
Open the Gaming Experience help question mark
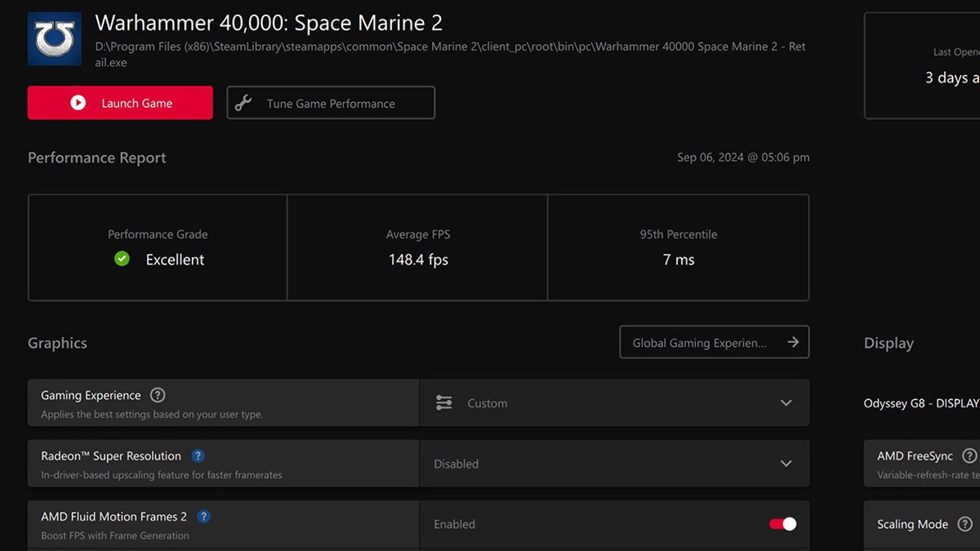coord(157,395)
